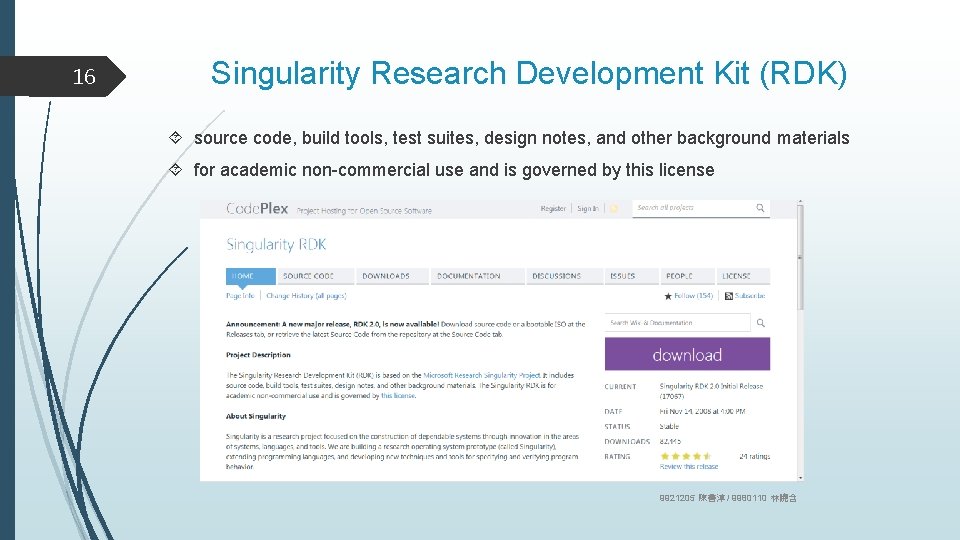This screenshot has height=540, width=960.
Task: Click the purple download button
Action: (687, 354)
